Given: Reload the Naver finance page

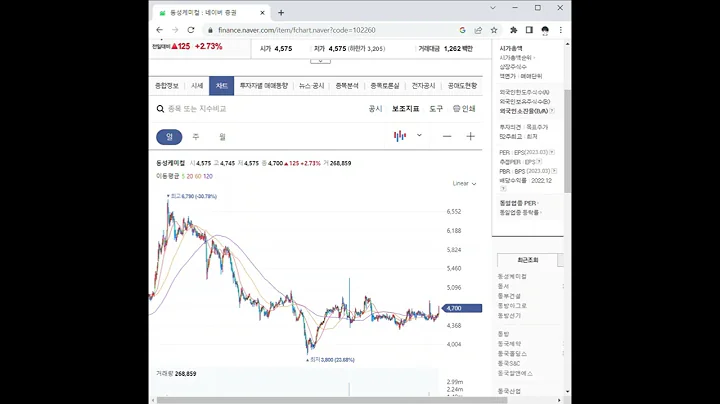Looking at the screenshot, I should tap(191, 30).
